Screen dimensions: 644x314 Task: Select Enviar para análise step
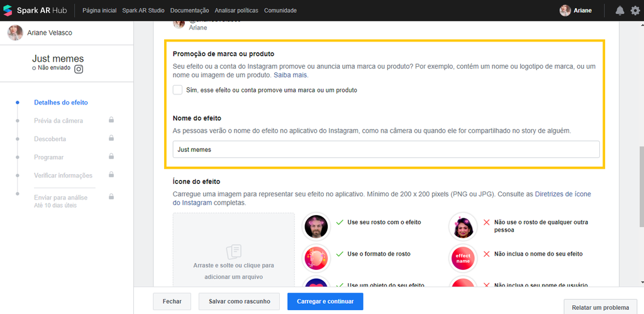tap(61, 198)
